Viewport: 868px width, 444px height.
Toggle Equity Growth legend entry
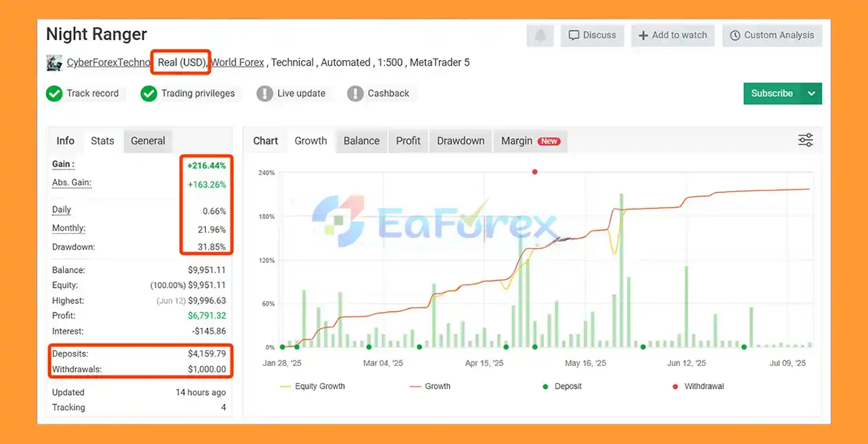pyautogui.click(x=312, y=386)
